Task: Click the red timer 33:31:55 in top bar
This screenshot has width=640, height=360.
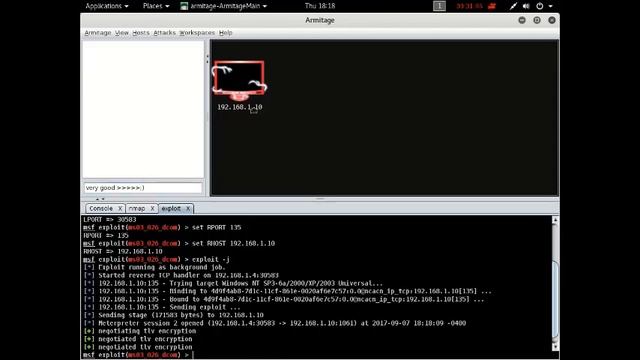Action: tap(469, 6)
